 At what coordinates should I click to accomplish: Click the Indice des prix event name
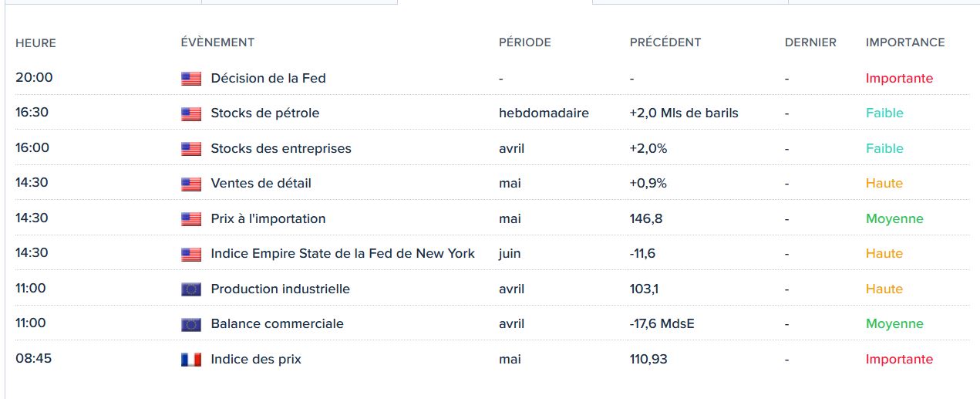point(256,360)
